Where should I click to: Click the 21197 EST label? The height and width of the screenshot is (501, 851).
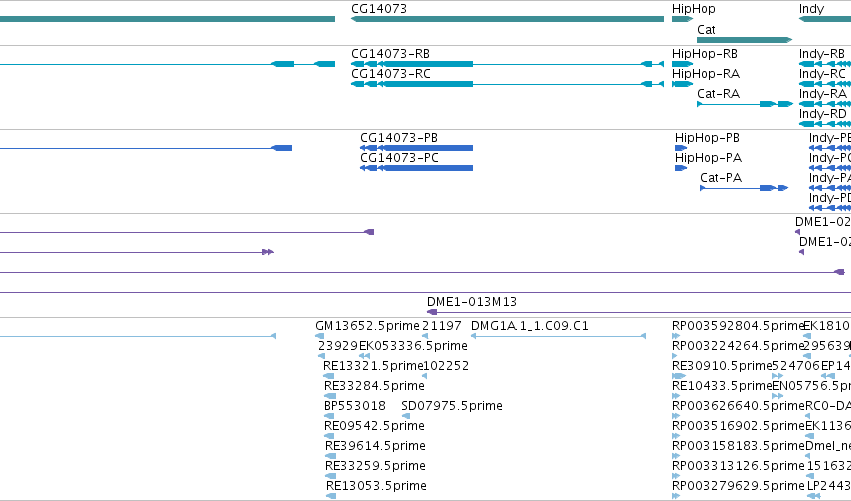[442, 326]
